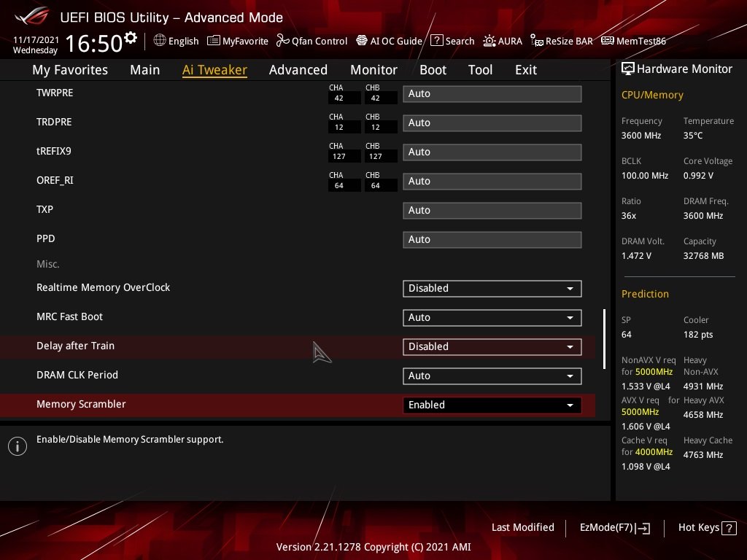
Task: Click Last Modified button
Action: 523,528
